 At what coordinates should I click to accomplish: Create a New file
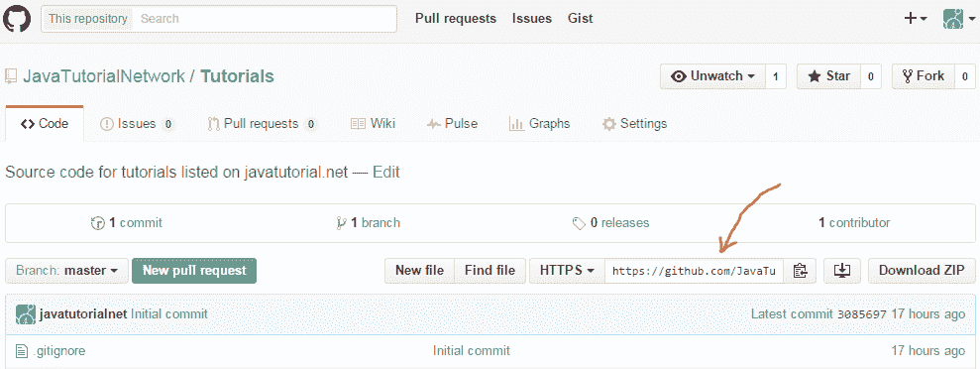coord(419,271)
